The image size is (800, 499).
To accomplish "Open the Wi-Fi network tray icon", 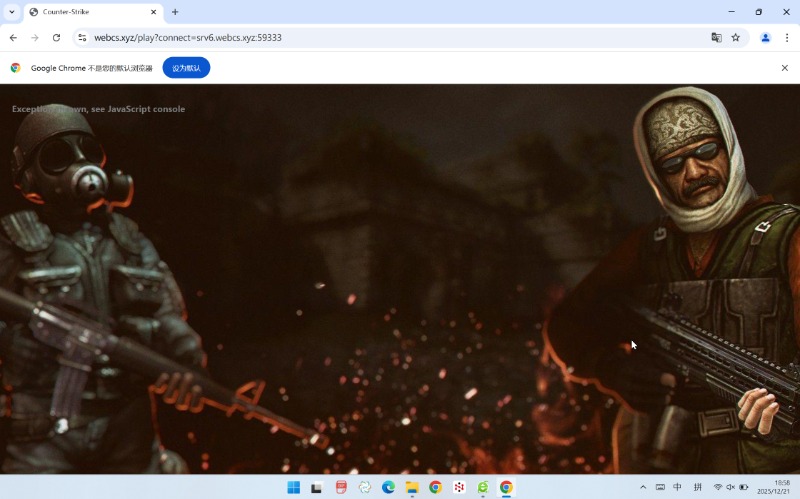I will tap(718, 487).
